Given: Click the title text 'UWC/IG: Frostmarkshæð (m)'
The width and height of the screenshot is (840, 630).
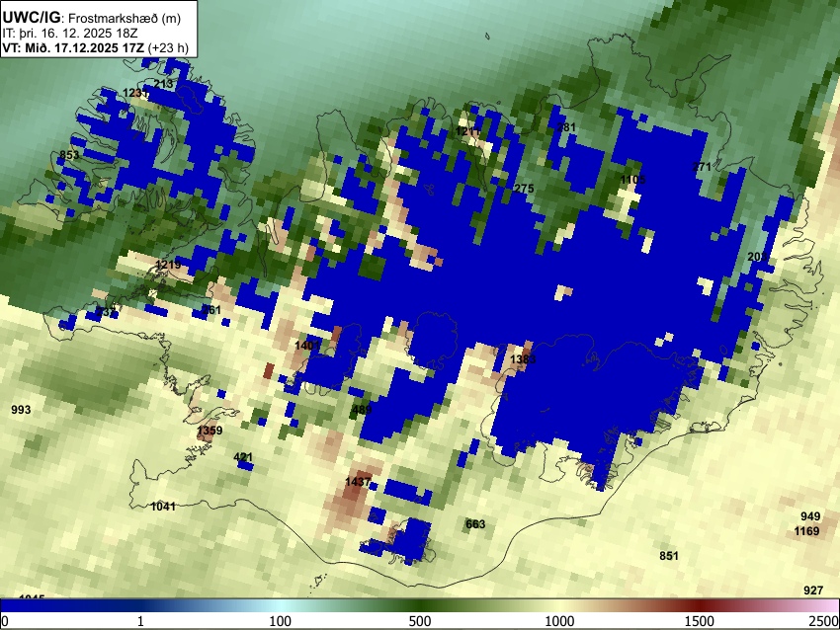Looking at the screenshot, I should [92, 18].
